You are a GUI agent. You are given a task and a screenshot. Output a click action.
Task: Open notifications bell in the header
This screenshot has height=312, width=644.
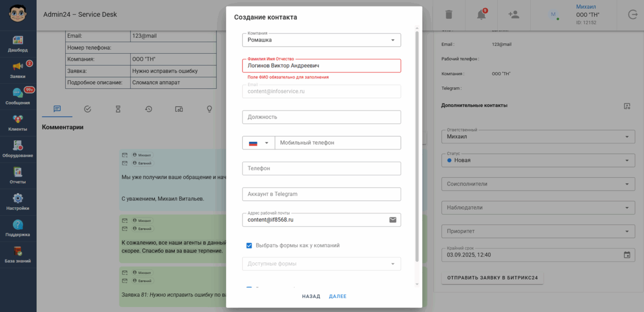tap(481, 15)
